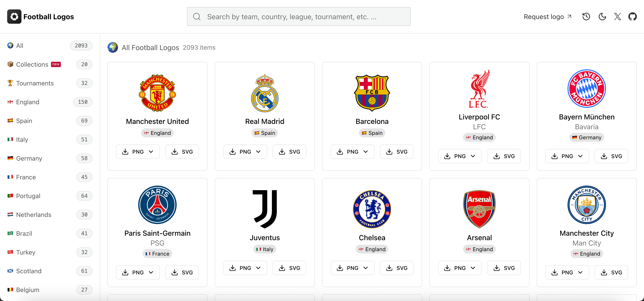Click the Collections box icon in sidebar
The height and width of the screenshot is (301, 644).
[10, 64]
